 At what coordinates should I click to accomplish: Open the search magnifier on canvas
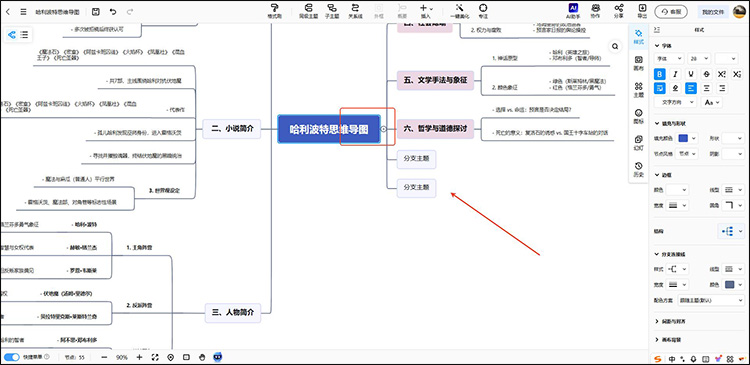[615, 46]
